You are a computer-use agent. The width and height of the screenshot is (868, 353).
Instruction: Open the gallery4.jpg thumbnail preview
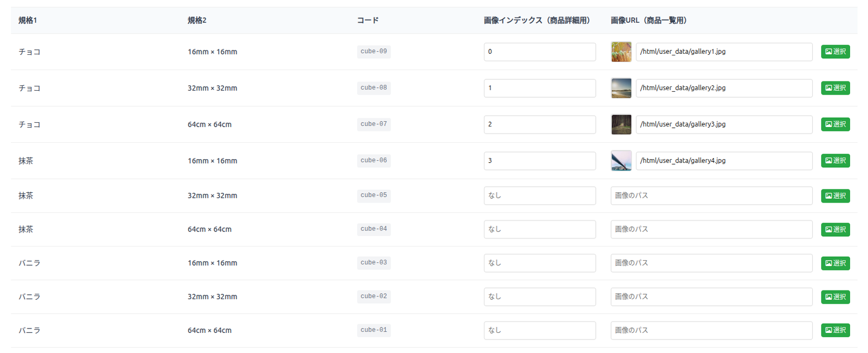coord(621,161)
